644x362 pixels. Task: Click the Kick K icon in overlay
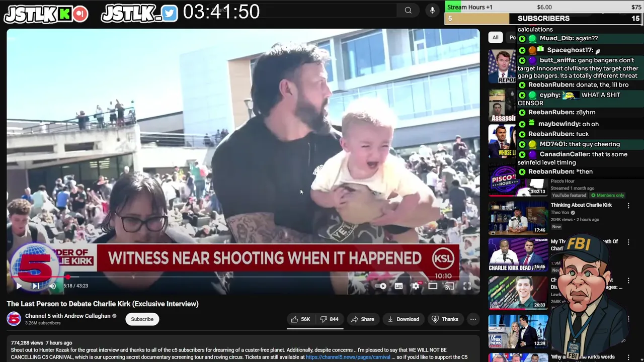click(x=64, y=14)
